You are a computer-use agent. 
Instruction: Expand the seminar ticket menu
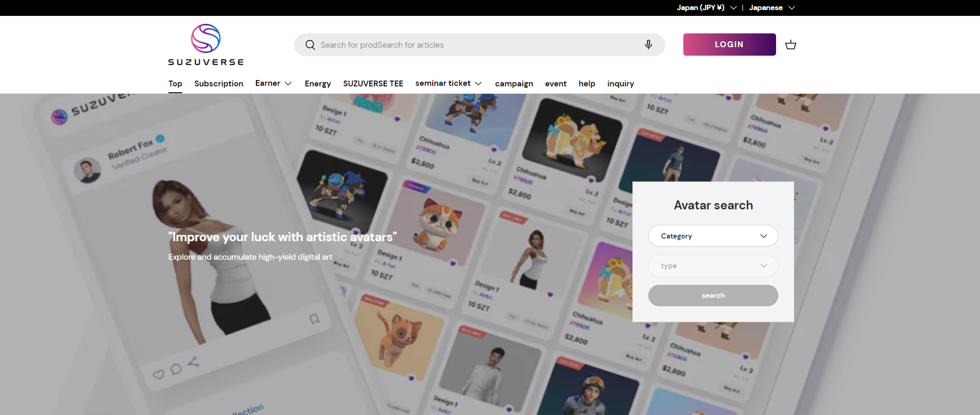448,83
